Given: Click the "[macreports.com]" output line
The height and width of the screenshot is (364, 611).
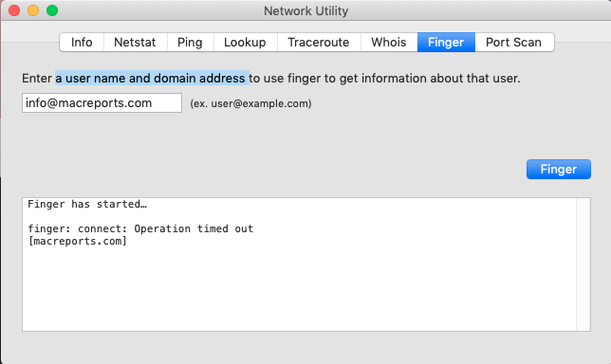Looking at the screenshot, I should pyautogui.click(x=77, y=242).
